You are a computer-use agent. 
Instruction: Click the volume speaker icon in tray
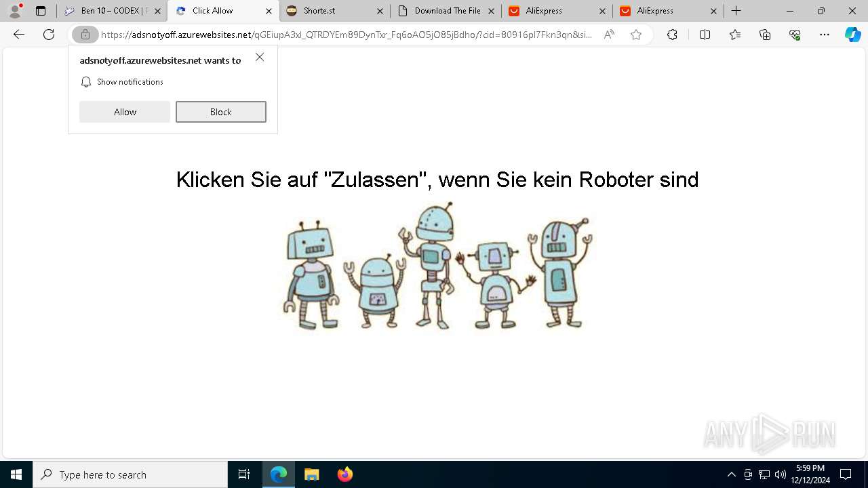click(x=781, y=474)
